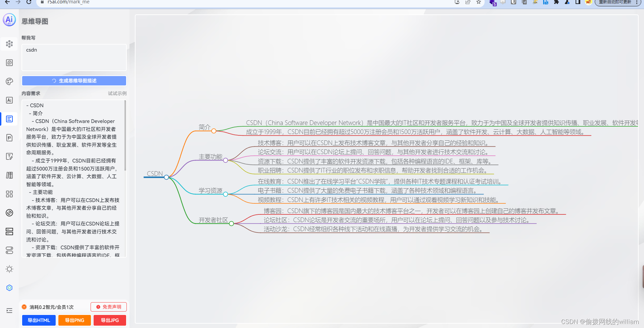This screenshot has width=644, height=328.
Task: Open the P document icon in sidebar
Action: (9, 138)
